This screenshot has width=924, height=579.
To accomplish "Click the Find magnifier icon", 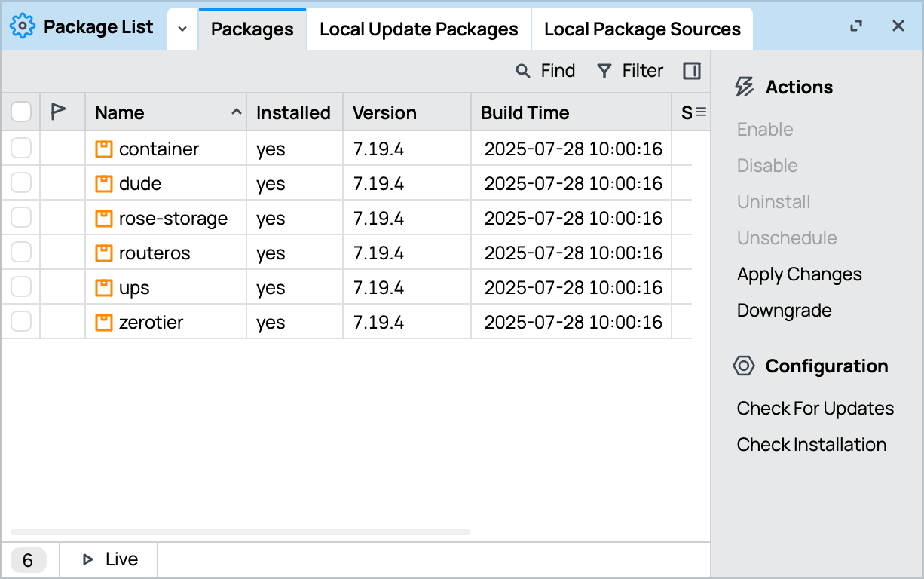I will pos(522,71).
